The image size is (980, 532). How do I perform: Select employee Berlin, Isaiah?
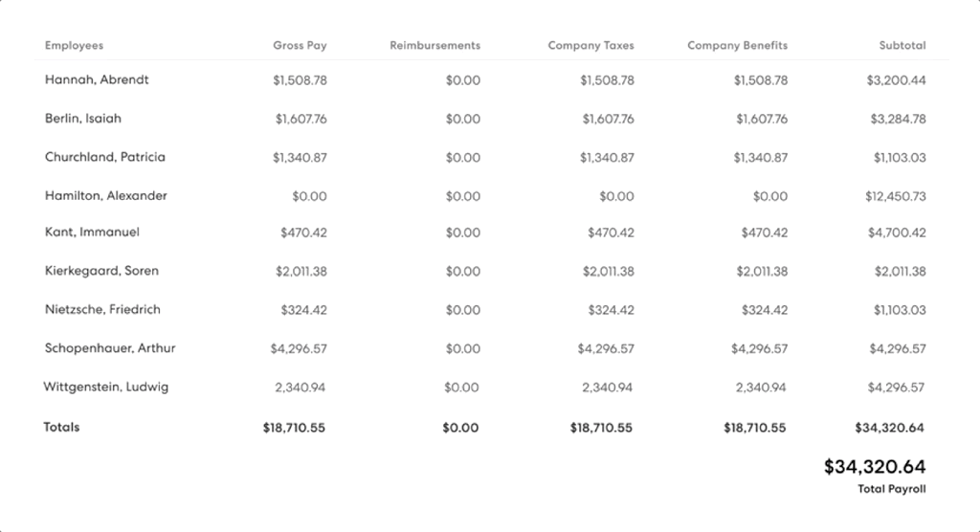(83, 119)
